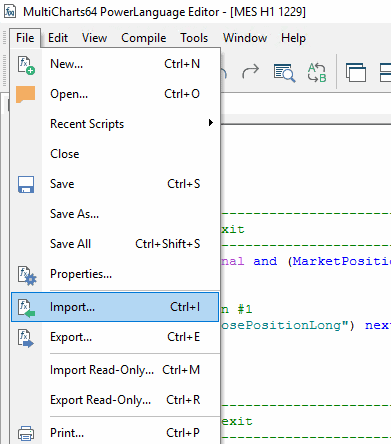The width and height of the screenshot is (391, 444).
Task: Click the New script icon in File menu
Action: click(26, 65)
